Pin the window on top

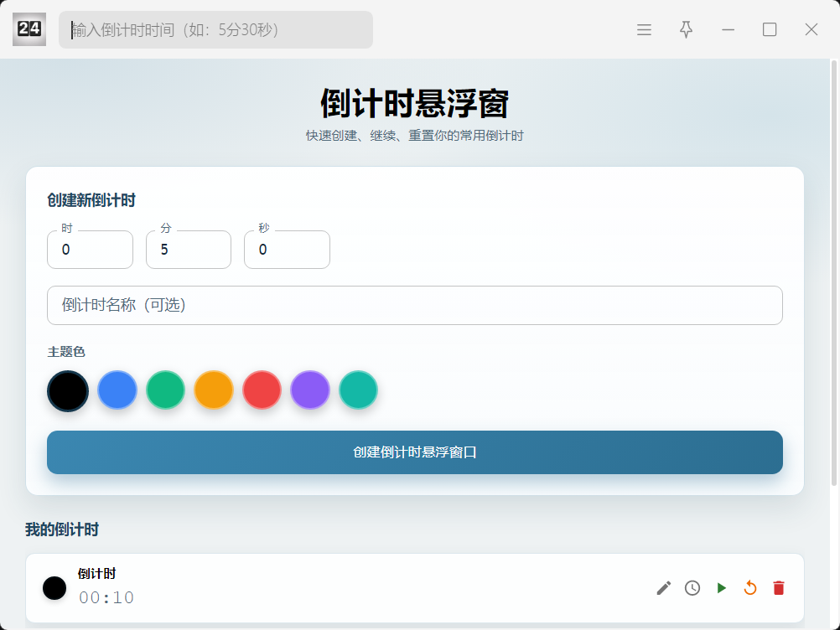(686, 30)
